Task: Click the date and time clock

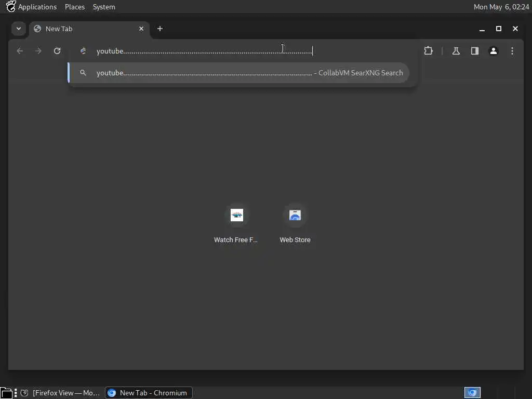Action: click(501, 7)
